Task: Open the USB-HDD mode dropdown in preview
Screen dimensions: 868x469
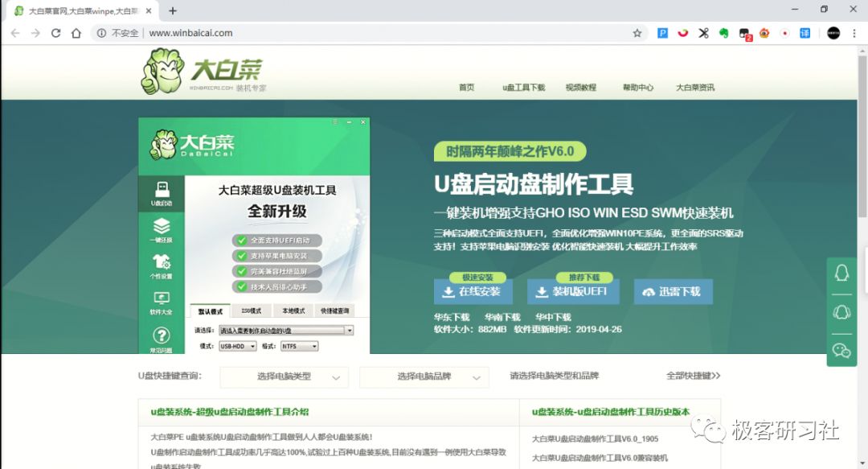Action: (x=237, y=346)
